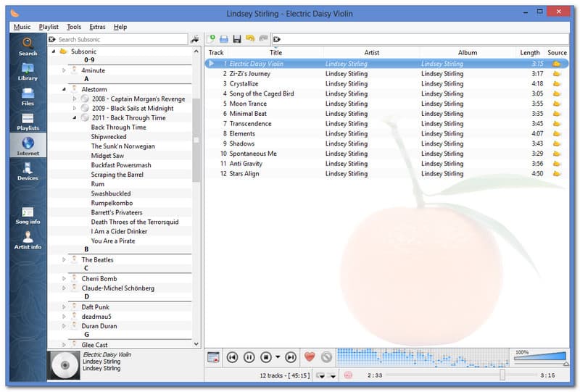
Task: Pause the current playback
Action: tap(249, 357)
